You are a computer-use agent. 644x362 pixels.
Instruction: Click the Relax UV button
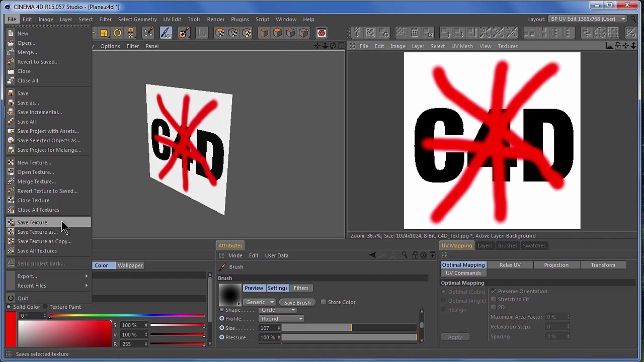[x=510, y=265]
